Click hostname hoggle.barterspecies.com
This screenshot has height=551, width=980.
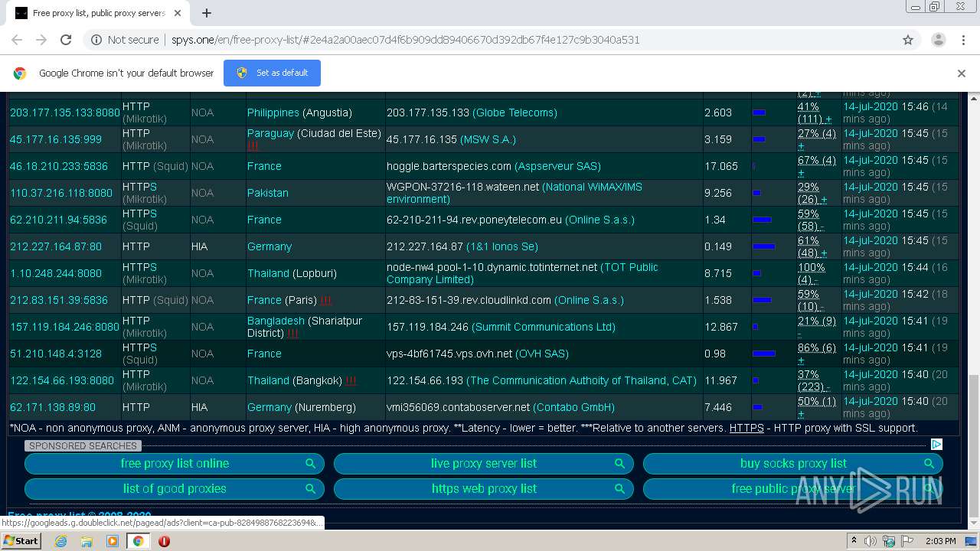(x=449, y=166)
